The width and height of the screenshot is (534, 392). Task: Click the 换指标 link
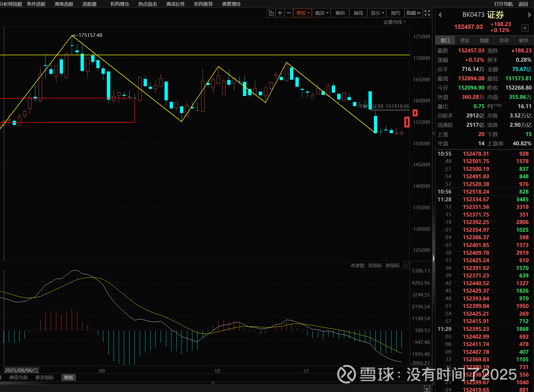point(392,266)
